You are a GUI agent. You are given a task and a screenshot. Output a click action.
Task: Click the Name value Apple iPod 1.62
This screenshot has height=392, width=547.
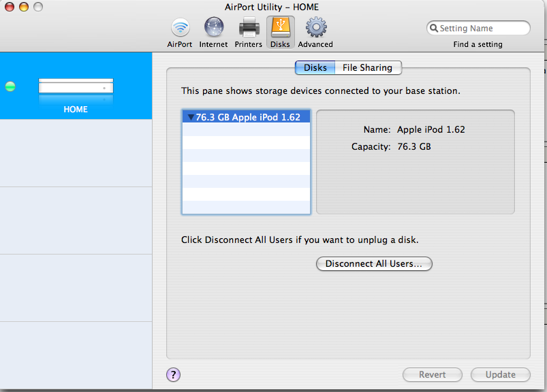[x=431, y=129]
